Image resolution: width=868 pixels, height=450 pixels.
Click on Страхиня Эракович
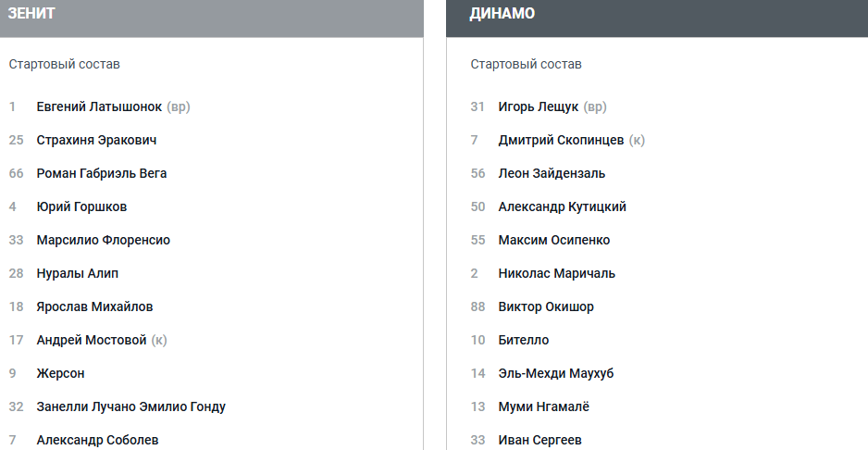[96, 140]
